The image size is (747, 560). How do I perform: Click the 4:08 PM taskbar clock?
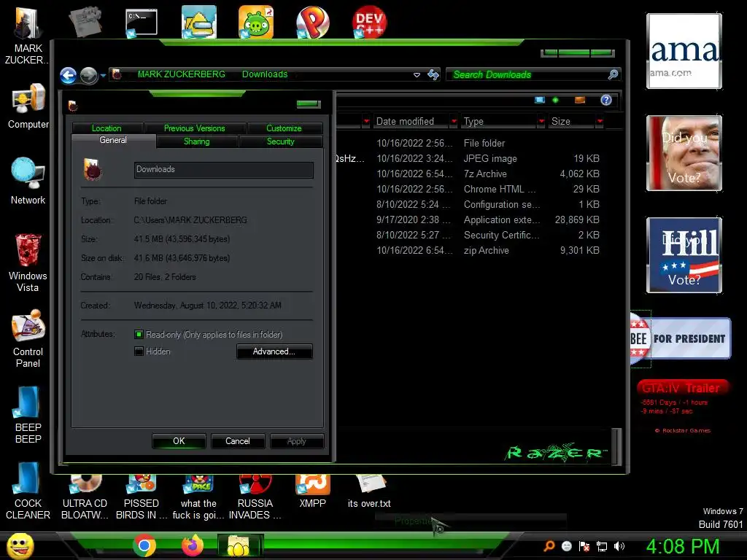pos(683,546)
